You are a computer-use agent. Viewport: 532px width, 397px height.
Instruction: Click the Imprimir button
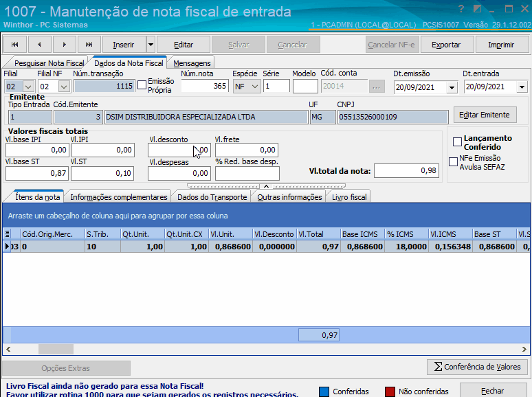tap(501, 45)
